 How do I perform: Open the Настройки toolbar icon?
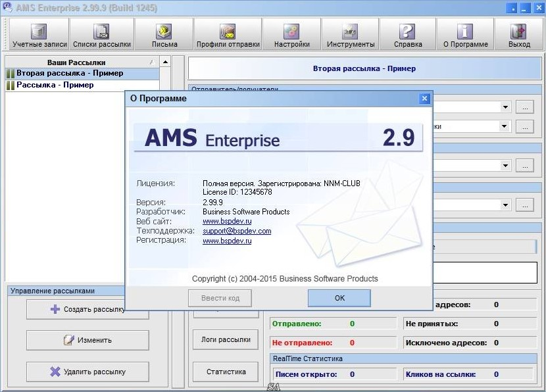click(292, 35)
